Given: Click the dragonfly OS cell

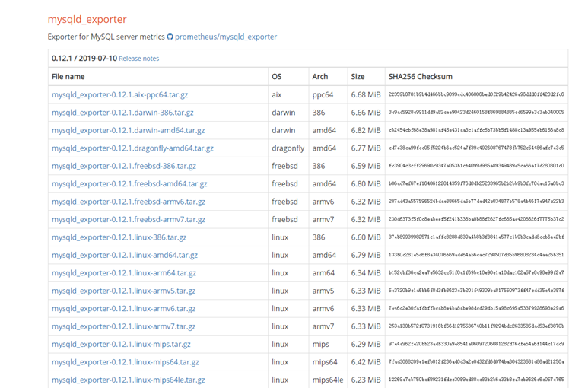Looking at the screenshot, I should [x=288, y=148].
